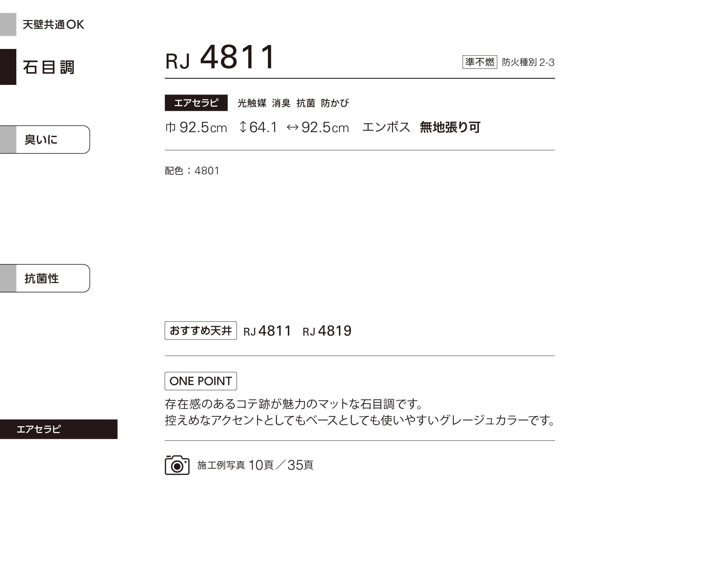Select the エアセラピ black sidebar bar

click(59, 429)
